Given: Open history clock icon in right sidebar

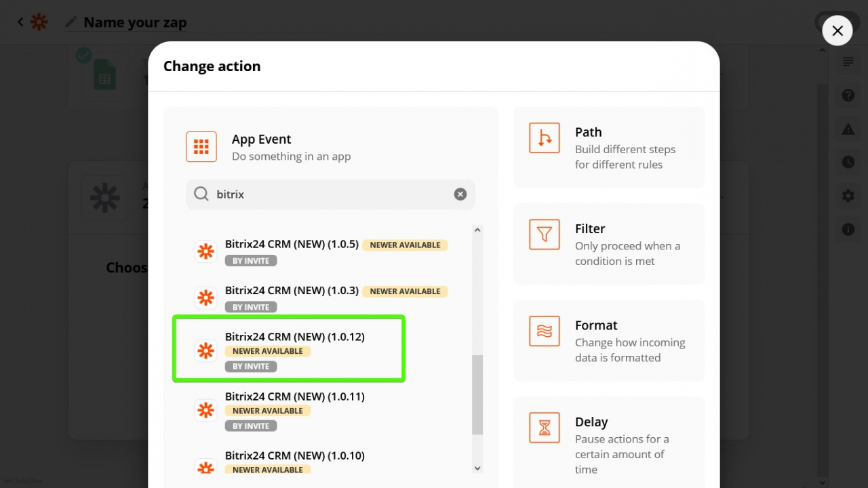Looking at the screenshot, I should 848,162.
